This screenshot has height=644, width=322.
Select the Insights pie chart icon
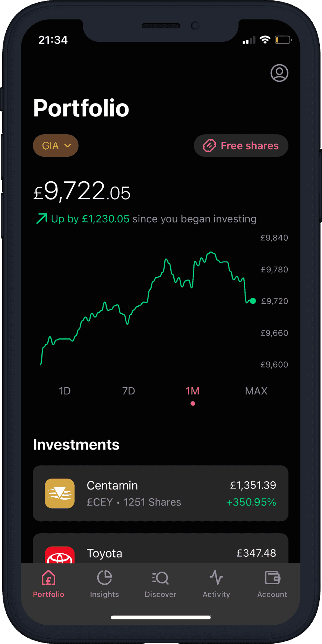coord(104,578)
